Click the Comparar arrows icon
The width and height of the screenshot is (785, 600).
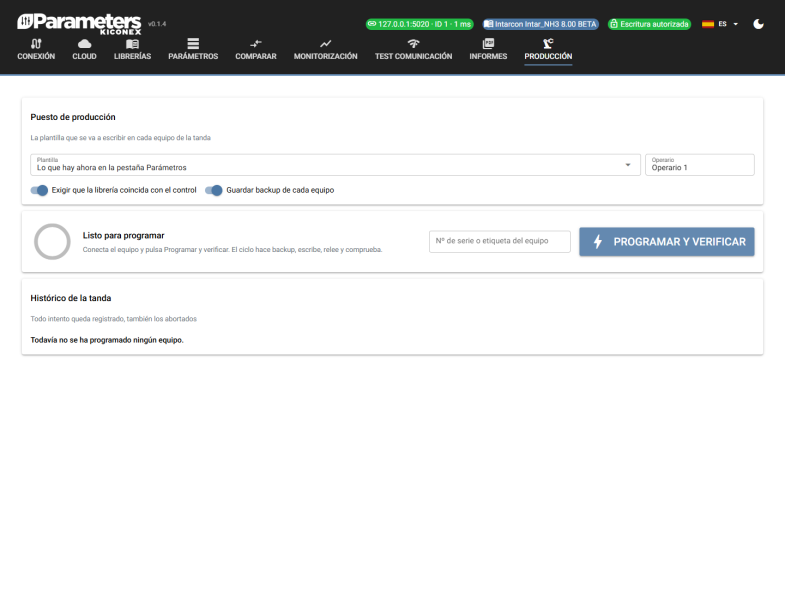pos(256,44)
